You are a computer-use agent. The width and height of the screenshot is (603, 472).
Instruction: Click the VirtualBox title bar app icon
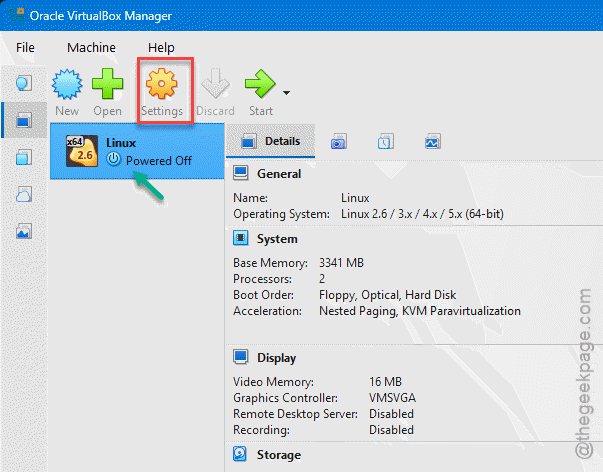(x=16, y=15)
